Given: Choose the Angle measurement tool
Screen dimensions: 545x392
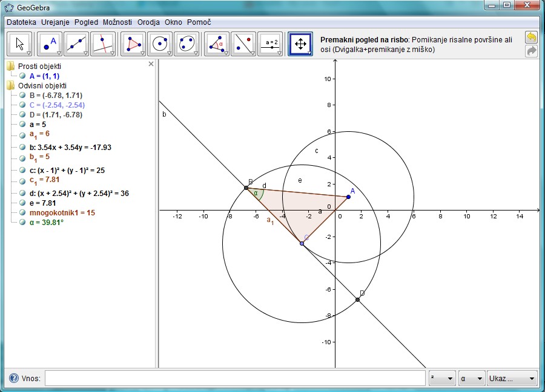Looking at the screenshot, I should point(217,44).
